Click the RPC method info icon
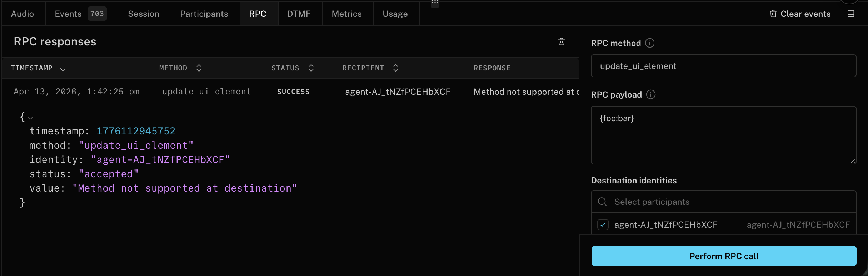 click(650, 43)
